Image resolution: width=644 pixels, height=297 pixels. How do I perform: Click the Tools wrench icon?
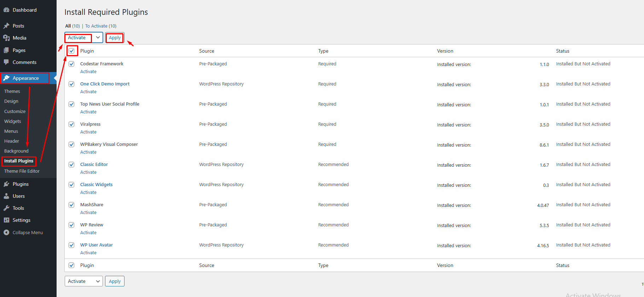click(6, 208)
